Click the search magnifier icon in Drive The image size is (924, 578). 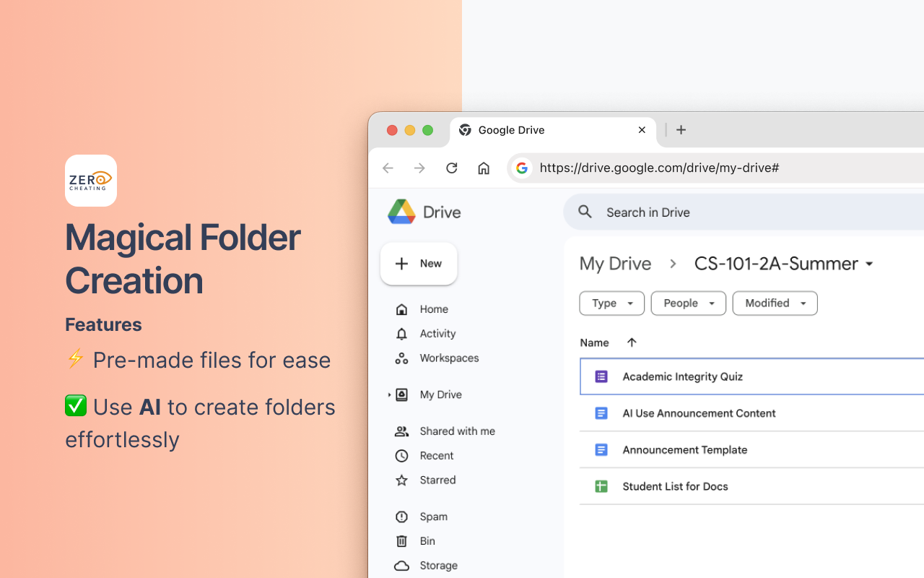click(585, 212)
